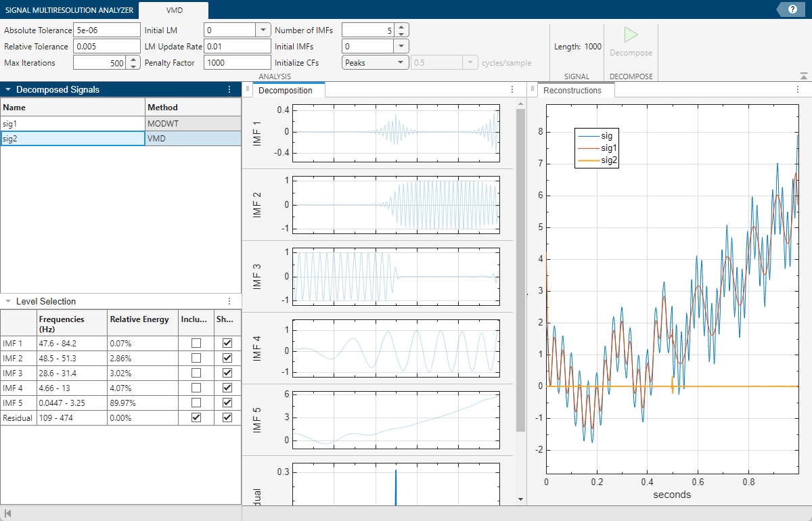Screen dimensions: 812x521
Task: Open the help question mark icon
Action: (x=792, y=9)
